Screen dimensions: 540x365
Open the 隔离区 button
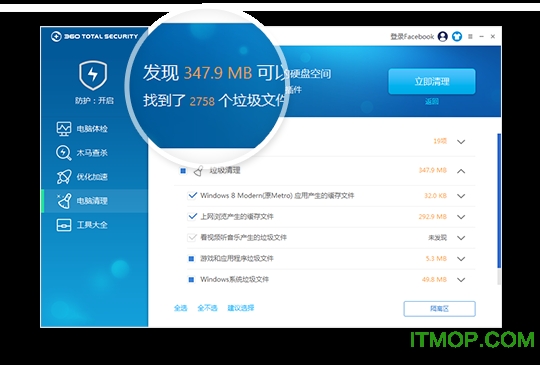(x=439, y=309)
